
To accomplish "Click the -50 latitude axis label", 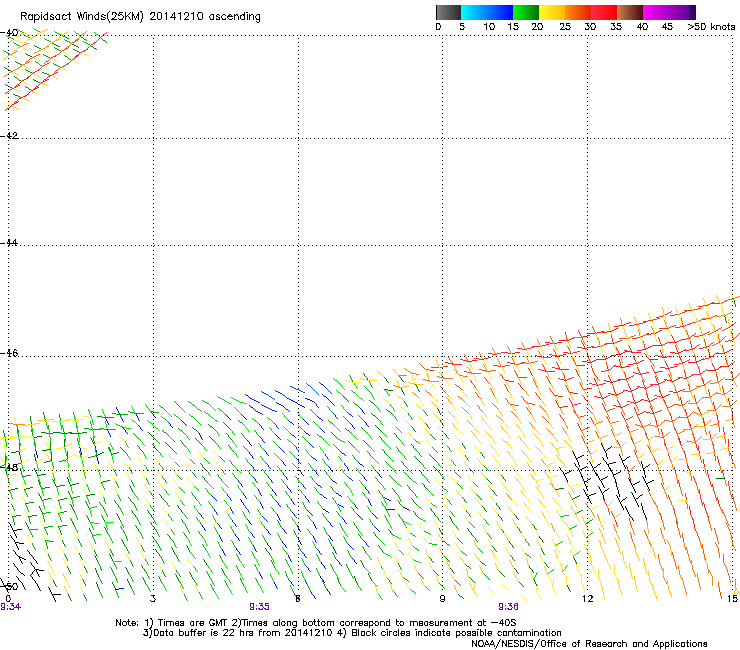I will point(9,587).
